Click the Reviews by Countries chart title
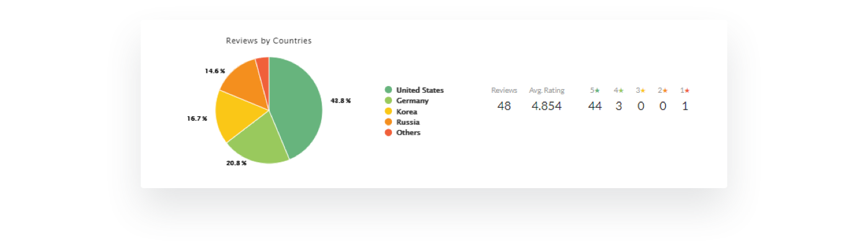Screen dimensions: 868x250 coord(268,41)
